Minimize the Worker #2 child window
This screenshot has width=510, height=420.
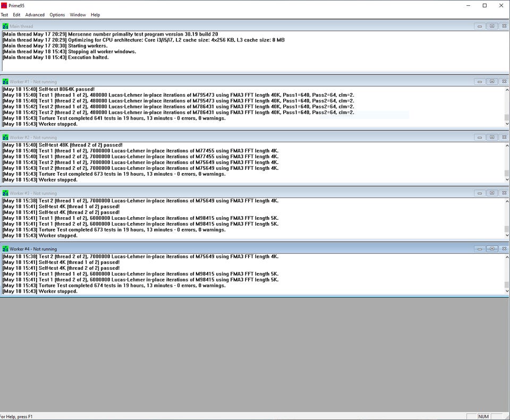pos(479,137)
